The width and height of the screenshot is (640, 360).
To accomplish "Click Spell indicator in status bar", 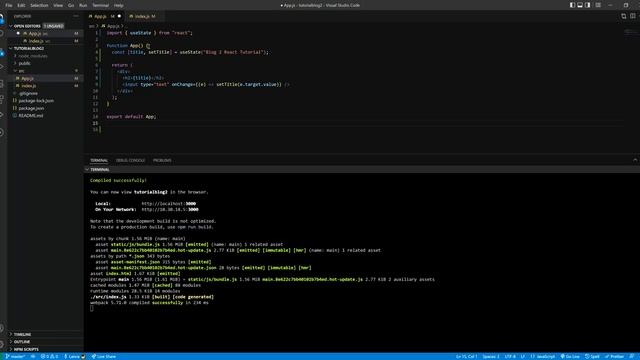I will 592,356.
